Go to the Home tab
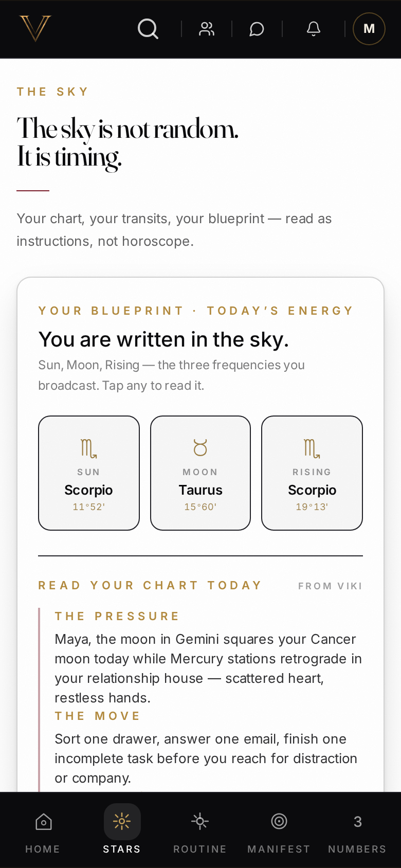401x868 pixels. [x=43, y=830]
